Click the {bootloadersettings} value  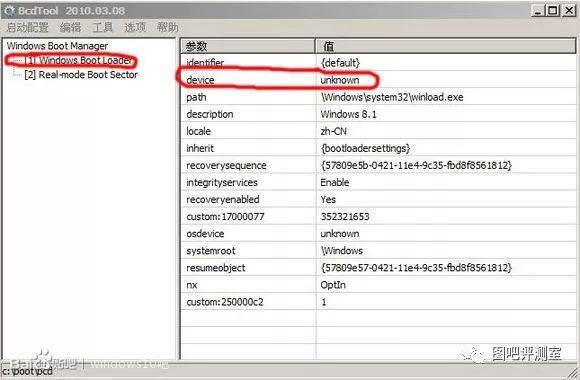click(x=365, y=148)
